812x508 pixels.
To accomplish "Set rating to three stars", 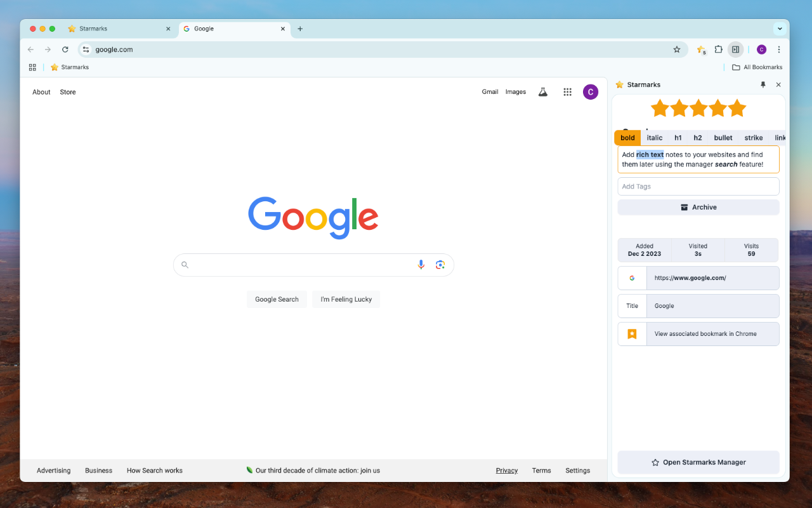I will pos(698,108).
